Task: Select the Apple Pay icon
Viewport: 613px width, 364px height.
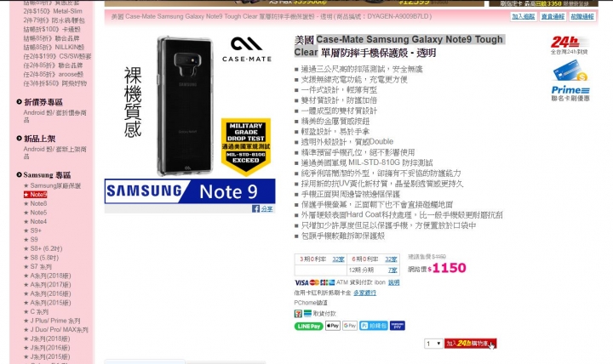Action: tap(333, 326)
